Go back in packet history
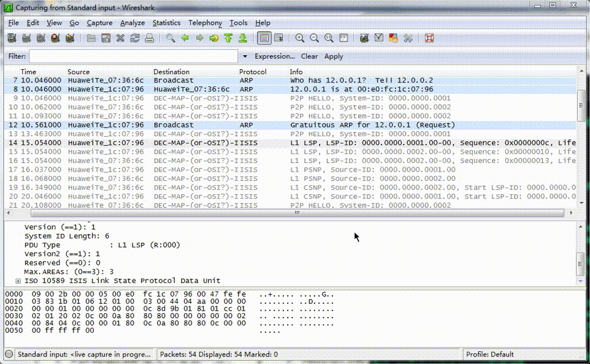The height and width of the screenshot is (364, 590). (x=185, y=38)
